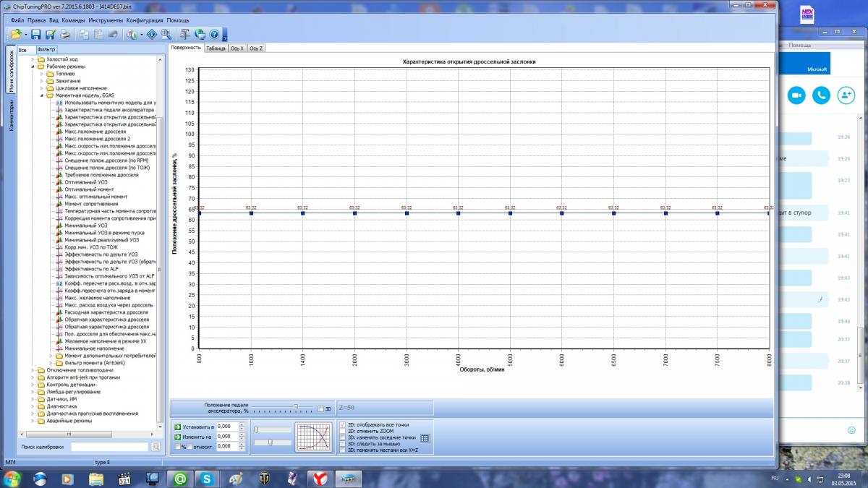Expand the 'Отключение топливоподачи' folder
This screenshot has height=488, width=868.
33,370
